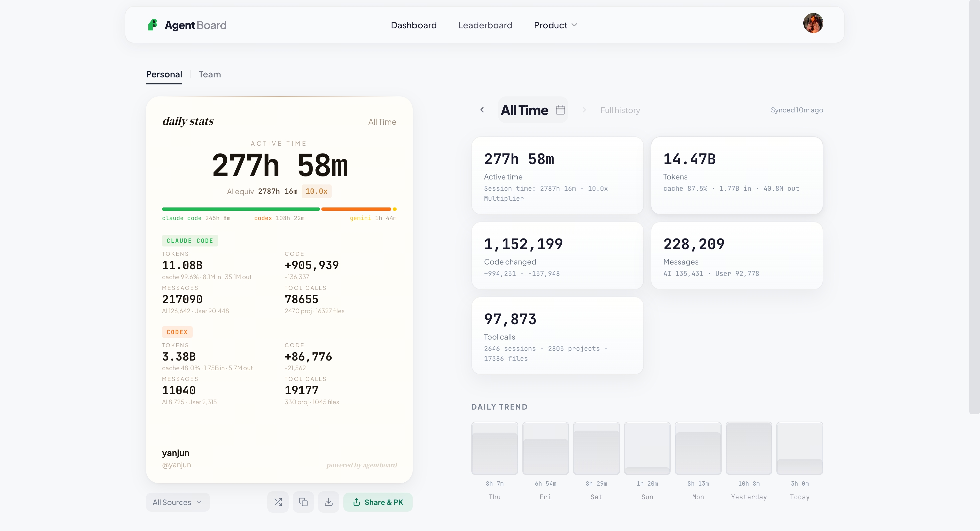Click the 'claude code 245h 8m' label

pyautogui.click(x=196, y=218)
